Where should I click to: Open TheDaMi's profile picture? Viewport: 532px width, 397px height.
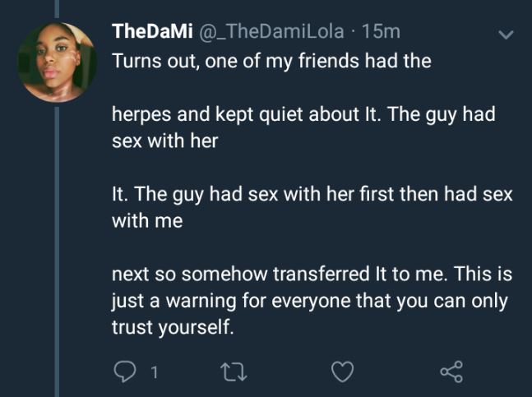pyautogui.click(x=58, y=62)
